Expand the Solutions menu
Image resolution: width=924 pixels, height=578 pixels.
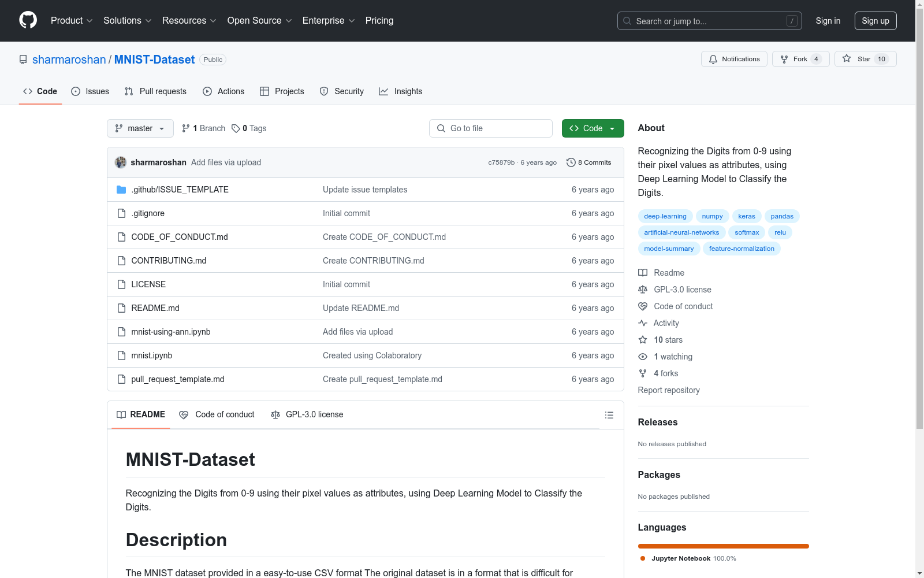(128, 21)
